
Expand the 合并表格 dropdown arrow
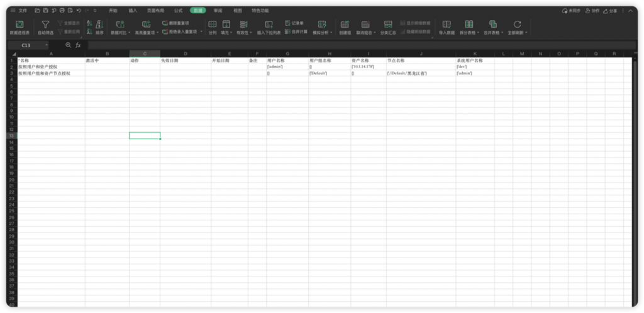pos(502,33)
